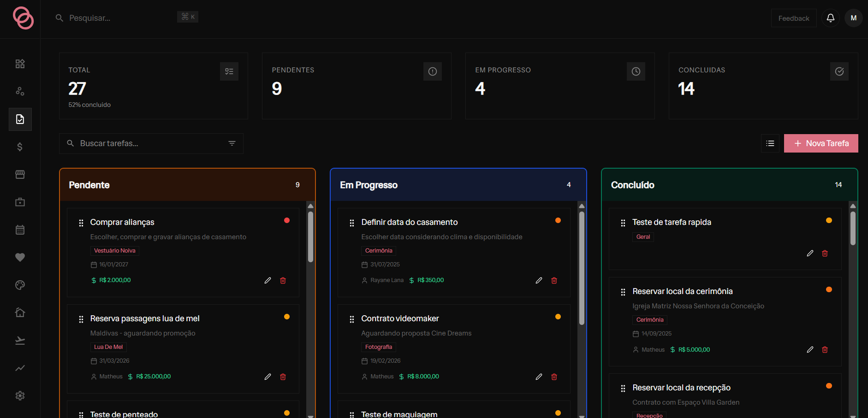Click the Feedback button
The image size is (868, 418).
(x=794, y=18)
